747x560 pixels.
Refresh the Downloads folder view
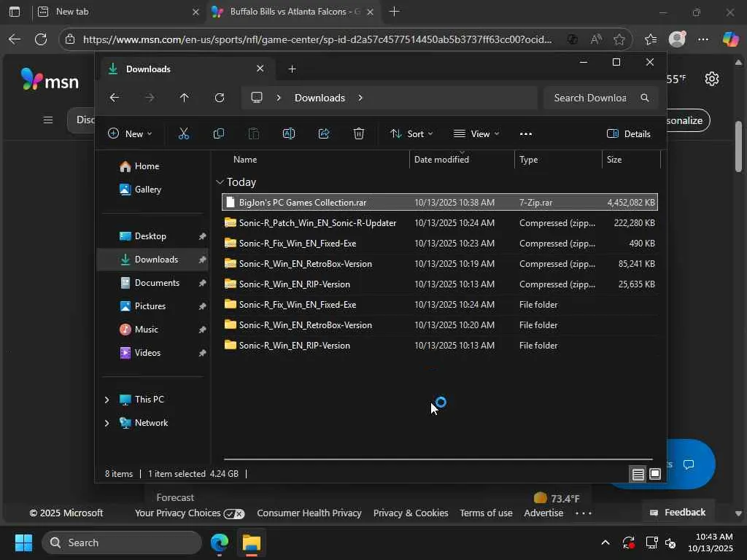coord(219,98)
